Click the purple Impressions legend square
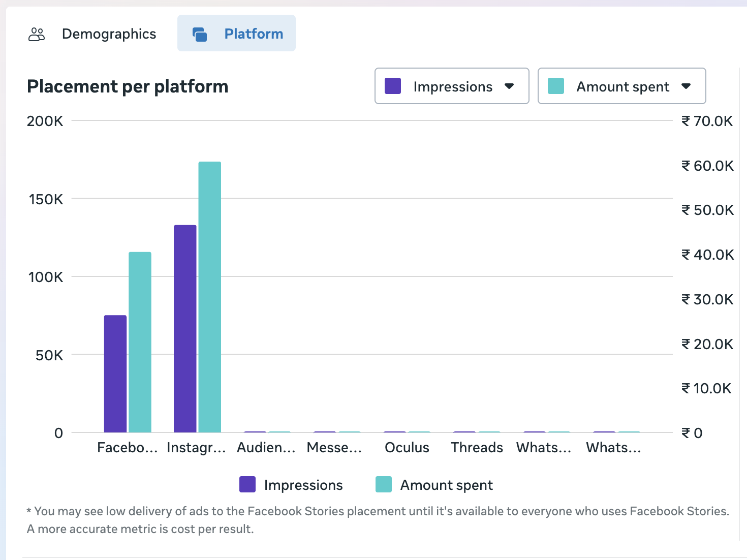Screen dimensions: 747x560 pyautogui.click(x=247, y=485)
